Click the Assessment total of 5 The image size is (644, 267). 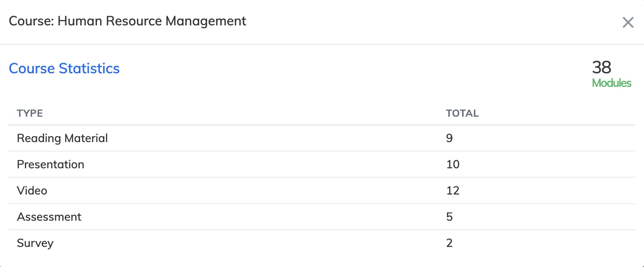click(449, 217)
